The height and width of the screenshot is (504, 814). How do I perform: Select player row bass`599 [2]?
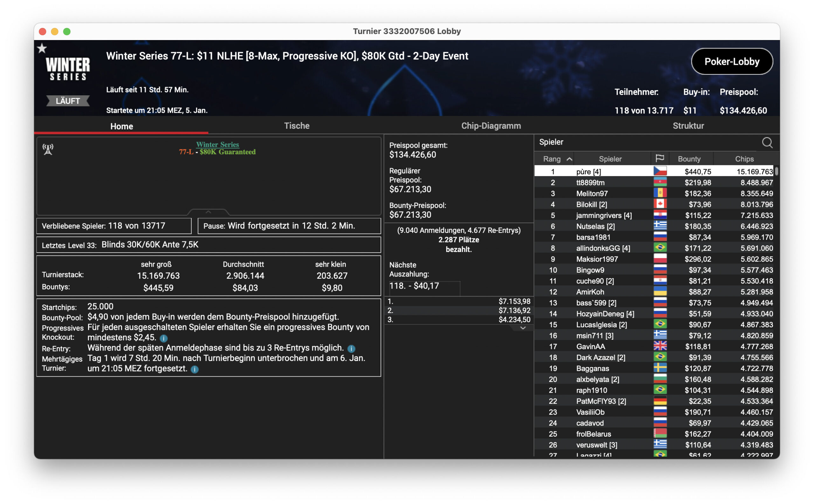(x=654, y=302)
